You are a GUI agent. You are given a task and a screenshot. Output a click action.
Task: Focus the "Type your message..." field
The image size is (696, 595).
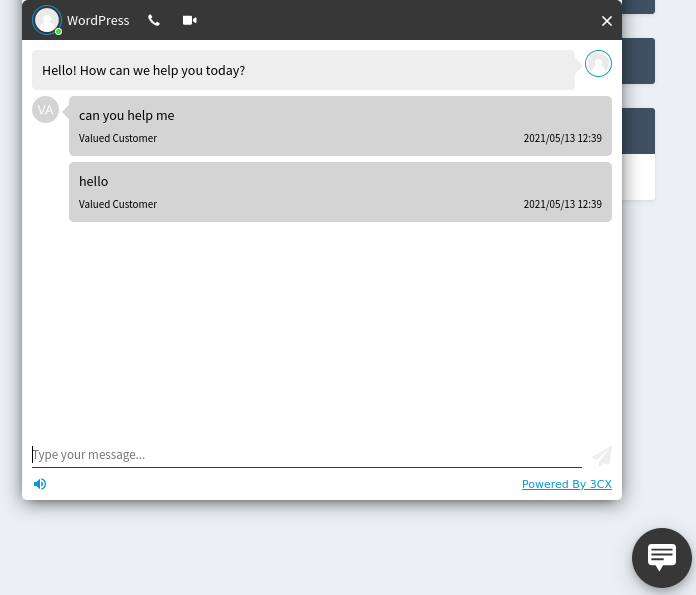click(x=306, y=455)
